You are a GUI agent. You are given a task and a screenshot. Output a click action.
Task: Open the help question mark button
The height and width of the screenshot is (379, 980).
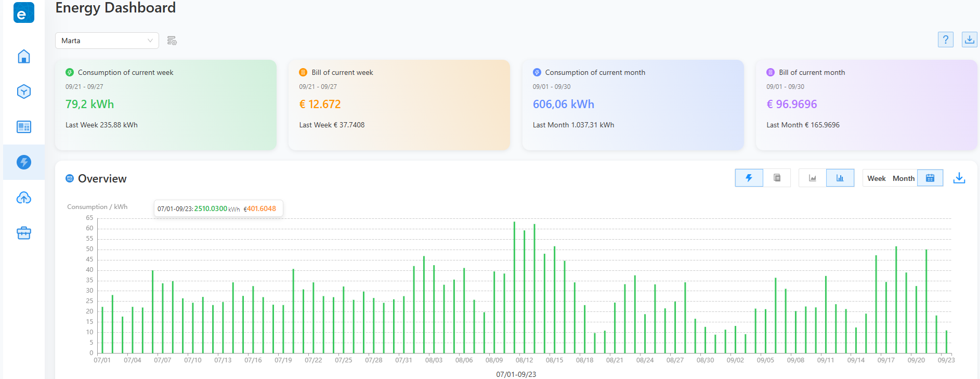tap(946, 40)
